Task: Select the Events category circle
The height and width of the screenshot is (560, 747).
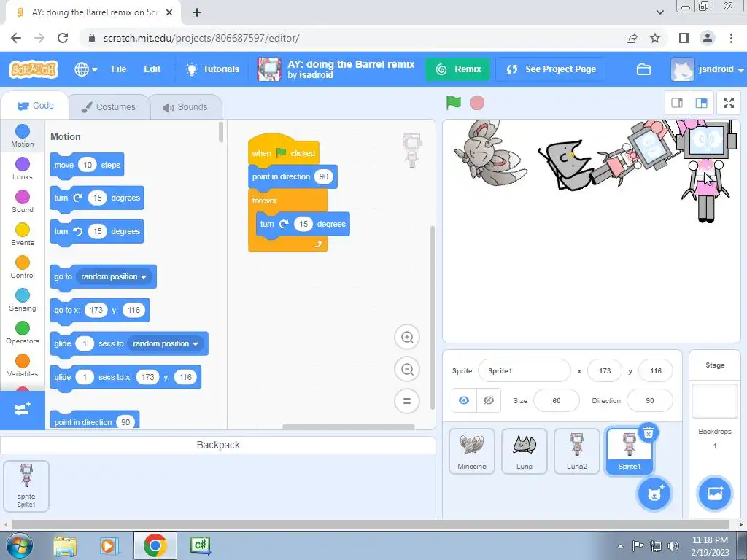Action: (23, 230)
